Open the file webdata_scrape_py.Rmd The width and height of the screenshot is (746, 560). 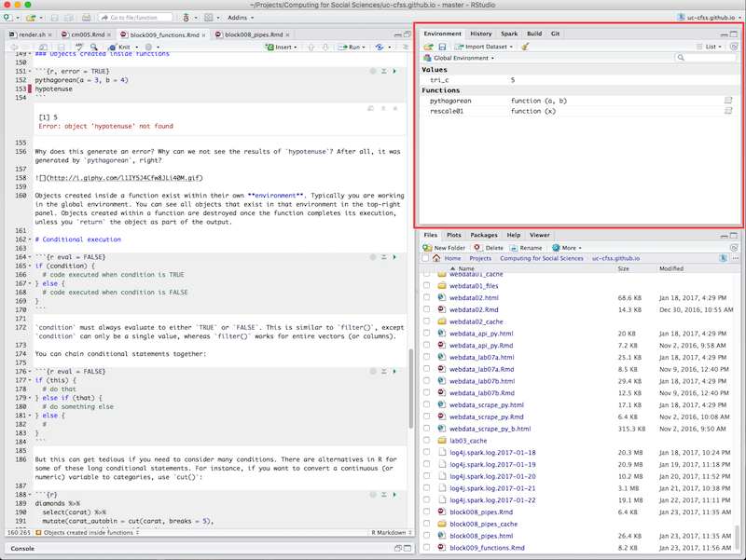pos(486,417)
